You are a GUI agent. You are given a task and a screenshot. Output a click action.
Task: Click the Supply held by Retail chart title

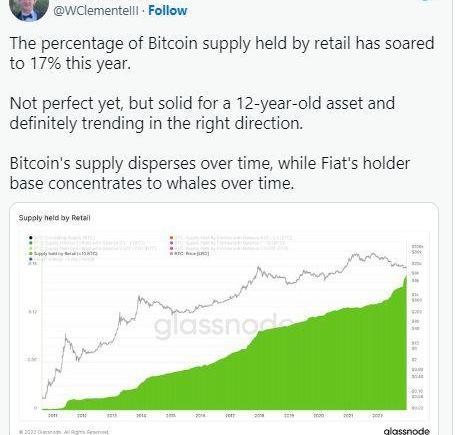pyautogui.click(x=54, y=218)
